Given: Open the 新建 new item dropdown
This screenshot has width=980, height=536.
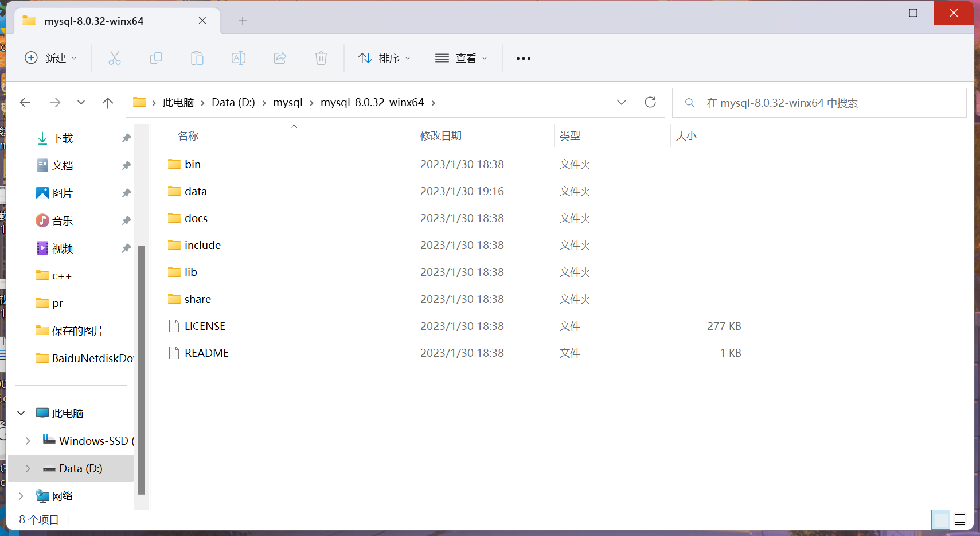Looking at the screenshot, I should point(51,58).
